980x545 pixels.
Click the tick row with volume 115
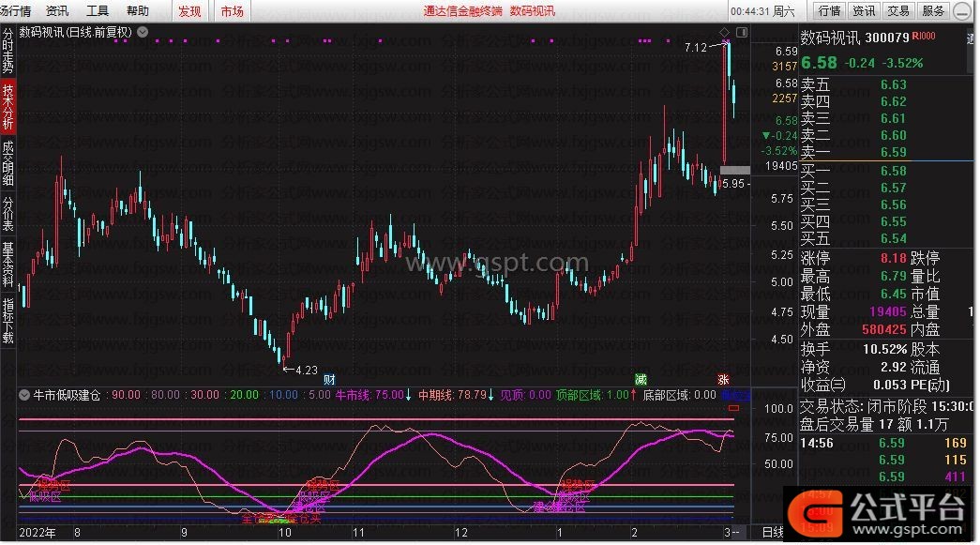coord(883,460)
